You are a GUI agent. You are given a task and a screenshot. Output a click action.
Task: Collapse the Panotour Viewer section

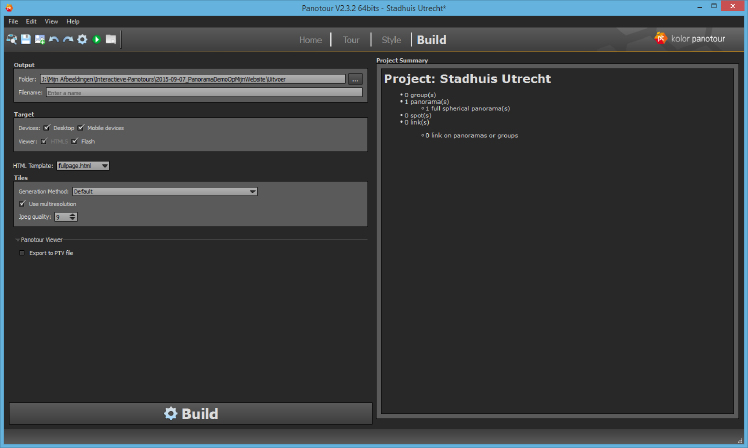17,240
